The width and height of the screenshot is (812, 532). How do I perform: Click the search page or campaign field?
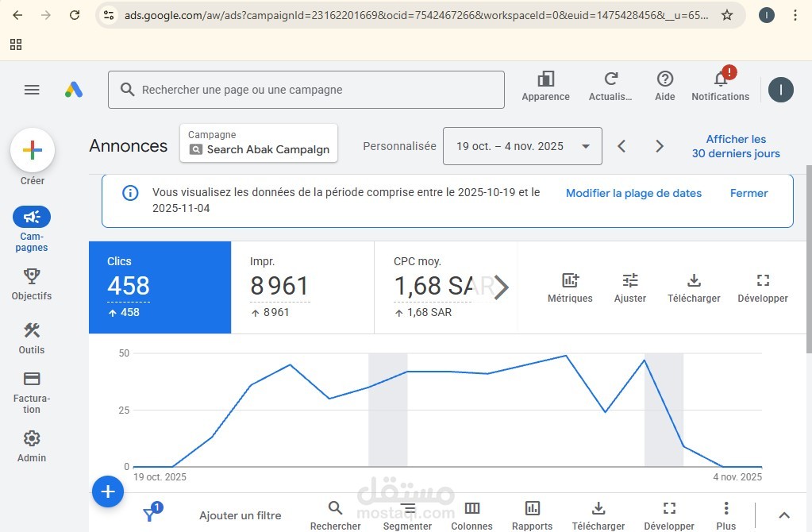click(x=306, y=90)
